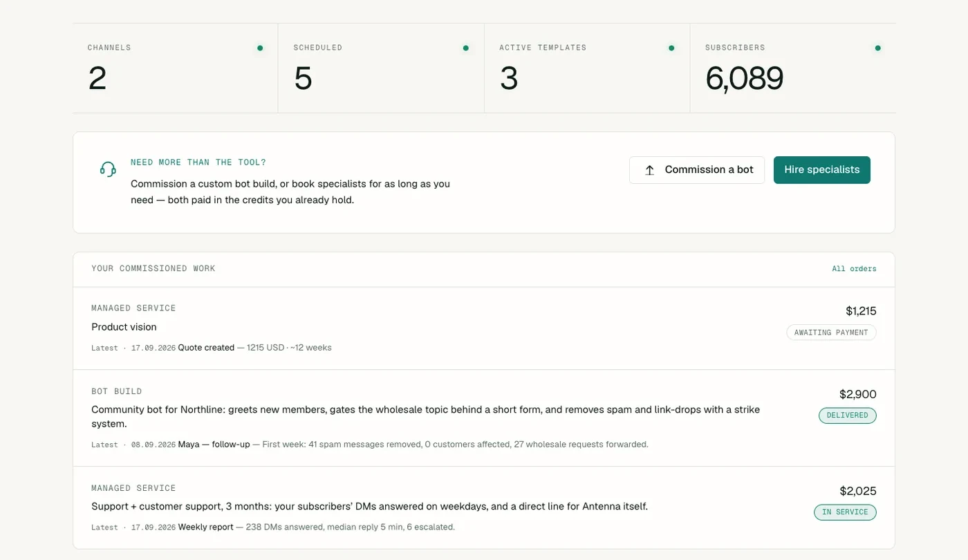Click the green status dot on Subscribers card
This screenshot has height=560, width=968.
[877, 48]
